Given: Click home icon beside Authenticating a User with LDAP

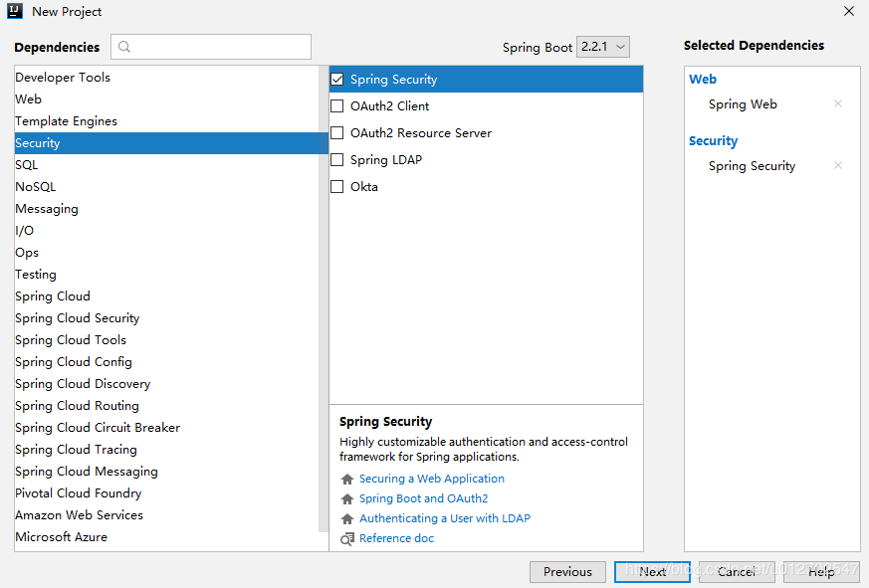Looking at the screenshot, I should tap(347, 519).
